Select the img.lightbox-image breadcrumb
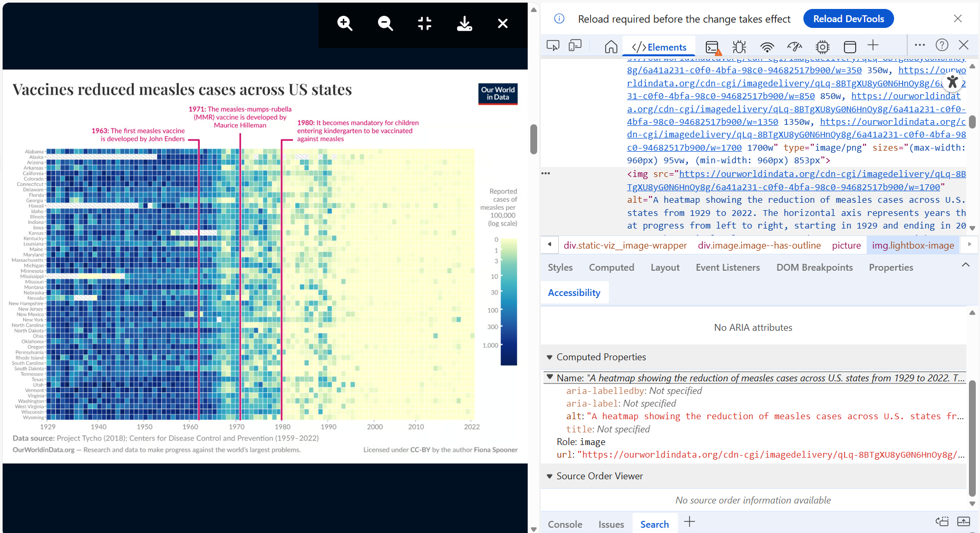Screen dimensions: 980x533 pos(913,245)
